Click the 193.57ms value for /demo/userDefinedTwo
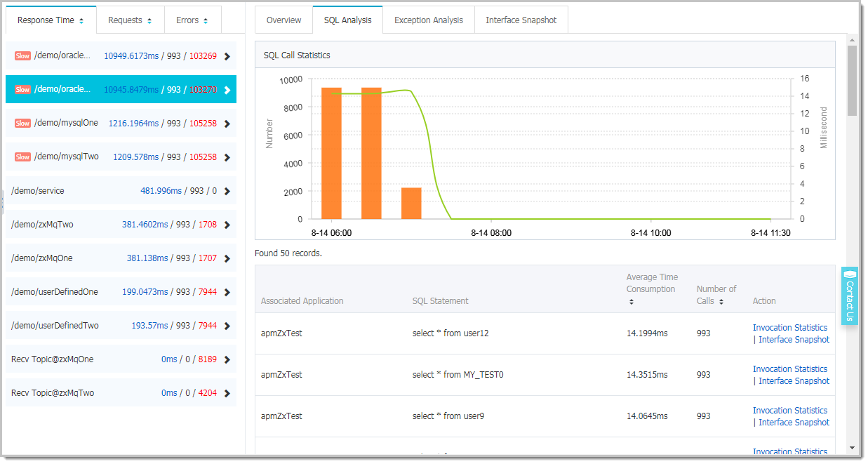The height and width of the screenshot is (464, 868). point(149,326)
